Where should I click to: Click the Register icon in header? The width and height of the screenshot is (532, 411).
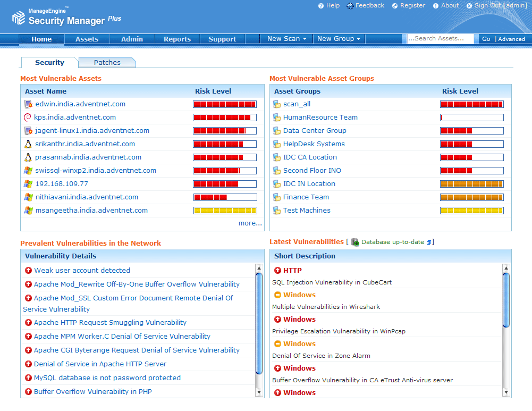pos(394,6)
